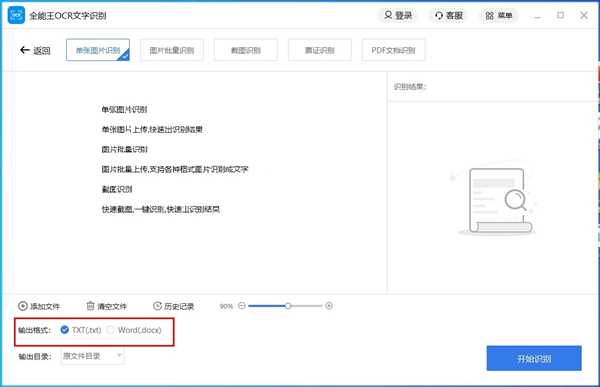
Task: Click the 添加文件 add file button
Action: click(x=39, y=306)
